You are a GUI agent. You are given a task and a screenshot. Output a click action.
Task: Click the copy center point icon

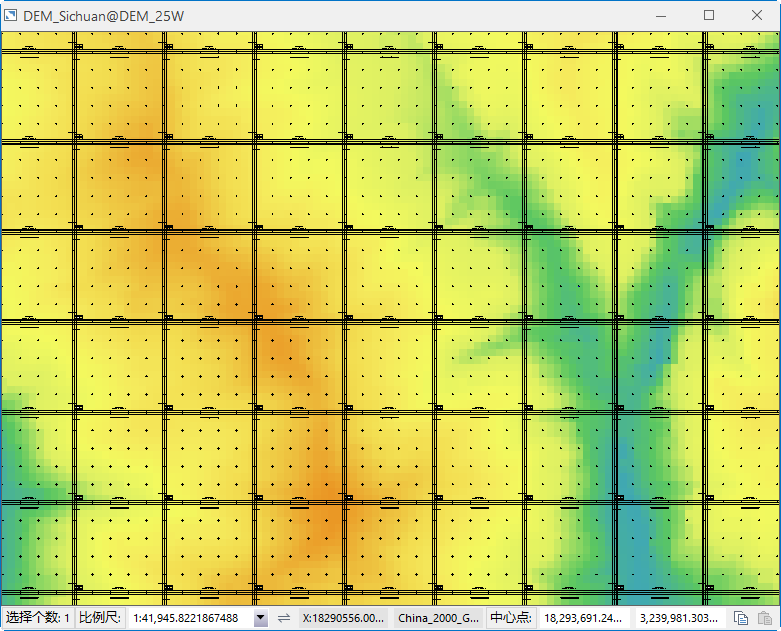pos(741,619)
